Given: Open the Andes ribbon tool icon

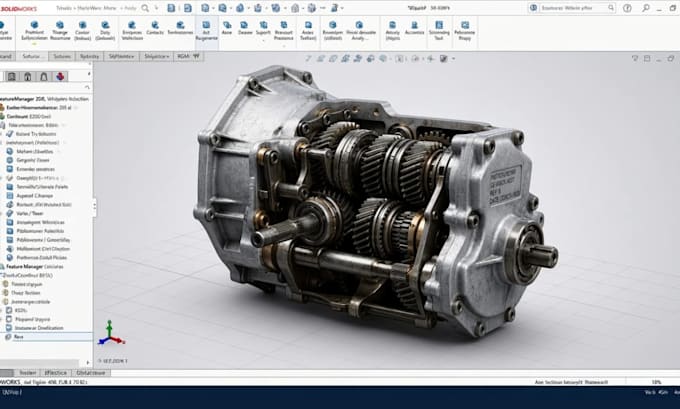Looking at the screenshot, I should 308,25.
